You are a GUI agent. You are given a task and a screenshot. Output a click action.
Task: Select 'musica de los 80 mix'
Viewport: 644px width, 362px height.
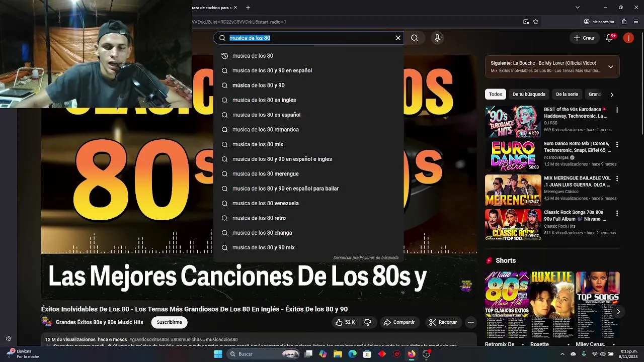(308, 144)
